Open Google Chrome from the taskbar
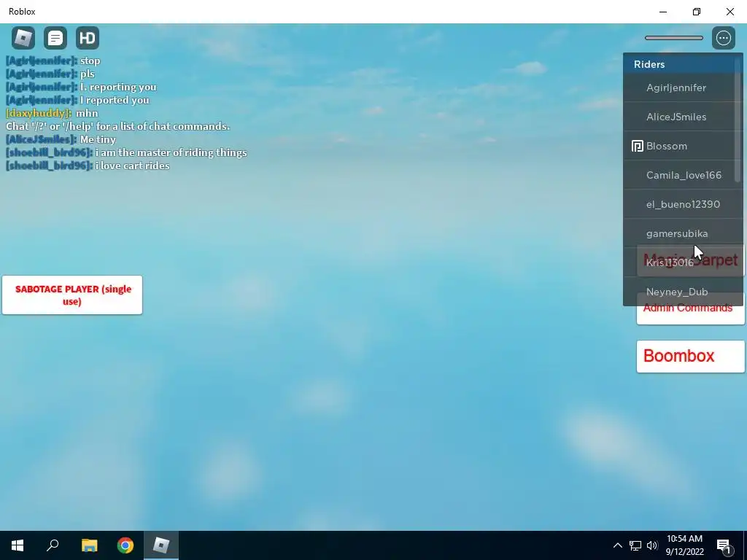 pos(125,545)
